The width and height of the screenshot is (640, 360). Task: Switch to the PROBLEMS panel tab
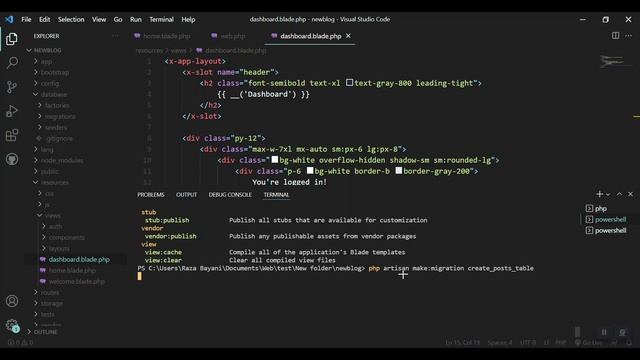pyautogui.click(x=151, y=195)
